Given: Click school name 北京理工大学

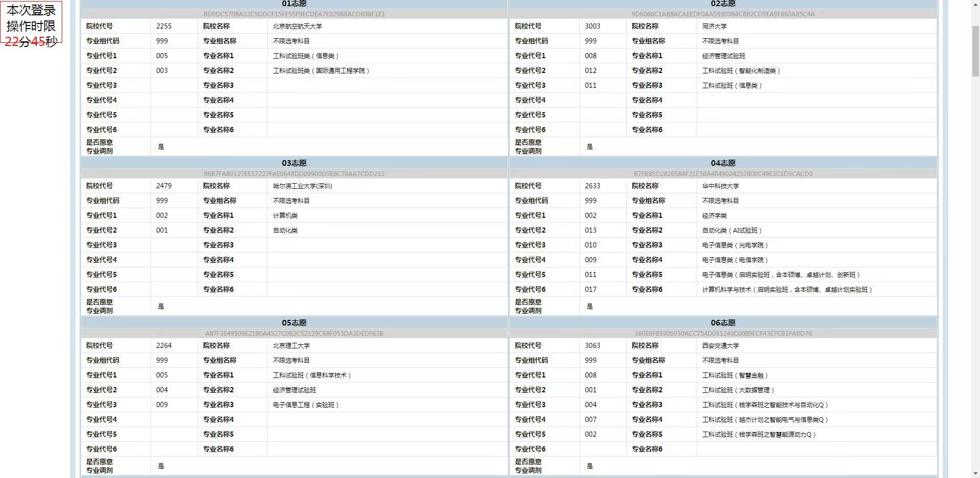Looking at the screenshot, I should (291, 345).
